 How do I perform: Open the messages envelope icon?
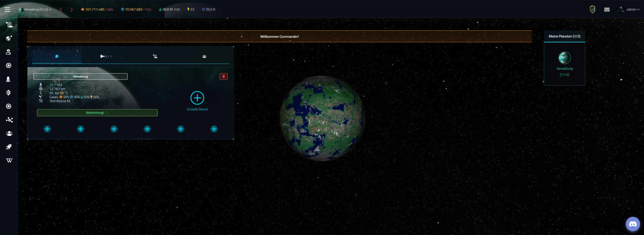(607, 10)
